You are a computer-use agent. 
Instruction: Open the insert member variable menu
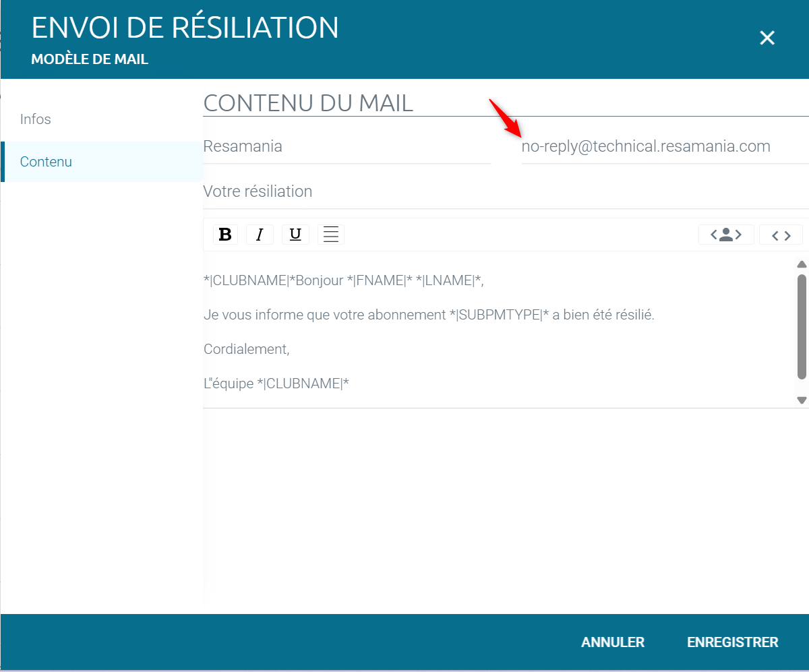point(725,235)
